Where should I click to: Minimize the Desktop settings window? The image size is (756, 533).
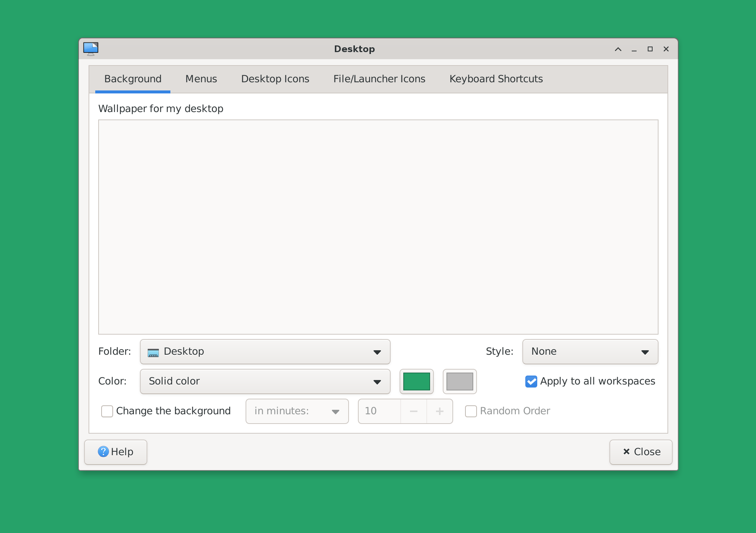pos(634,49)
